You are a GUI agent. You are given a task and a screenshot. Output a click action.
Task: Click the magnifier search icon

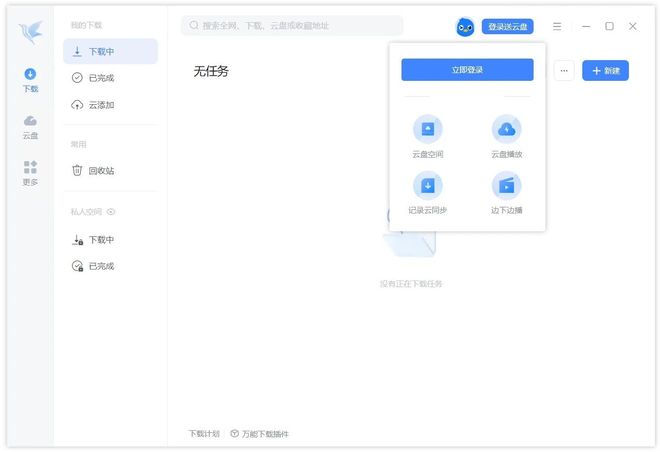point(194,25)
